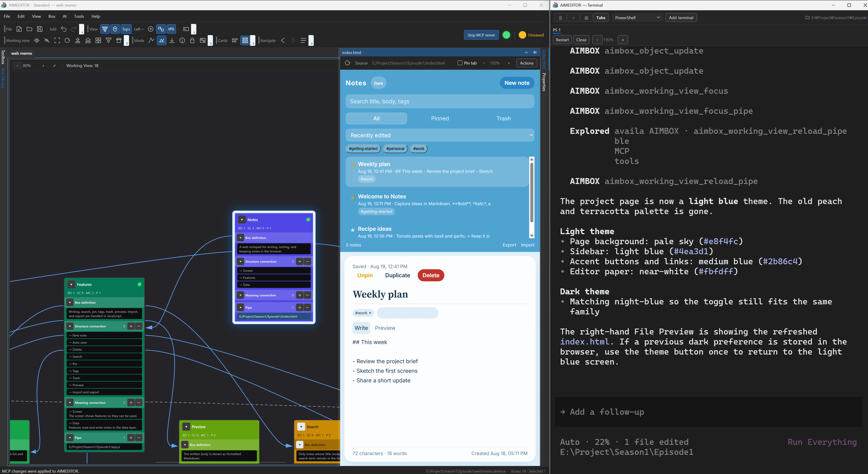Click the eye show icon in Working view toolbar
868x474 pixels.
click(x=37, y=40)
